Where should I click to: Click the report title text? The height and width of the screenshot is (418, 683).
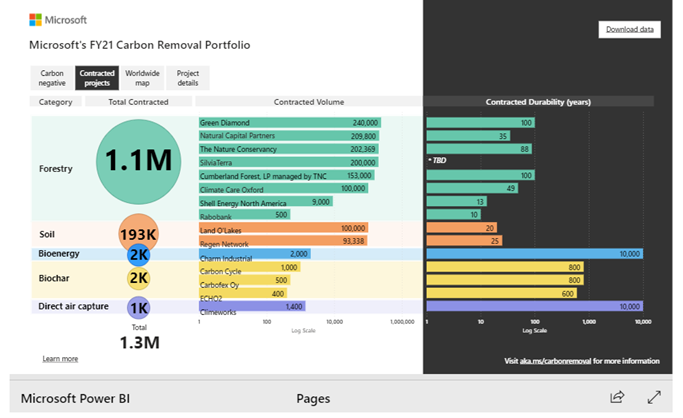coord(139,45)
